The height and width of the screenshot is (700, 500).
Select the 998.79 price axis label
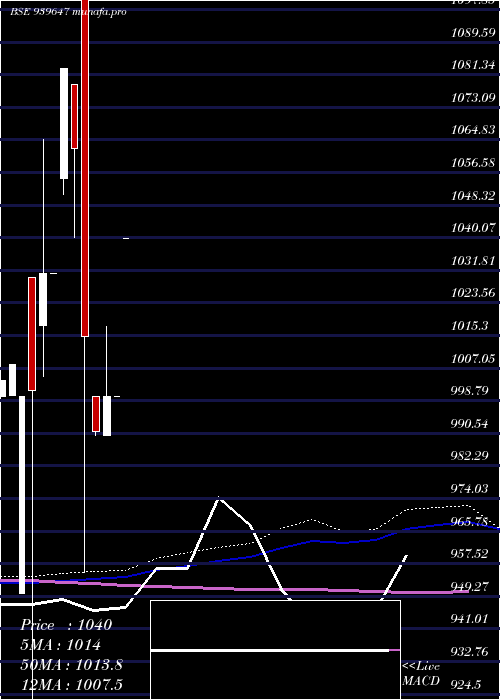pos(470,391)
